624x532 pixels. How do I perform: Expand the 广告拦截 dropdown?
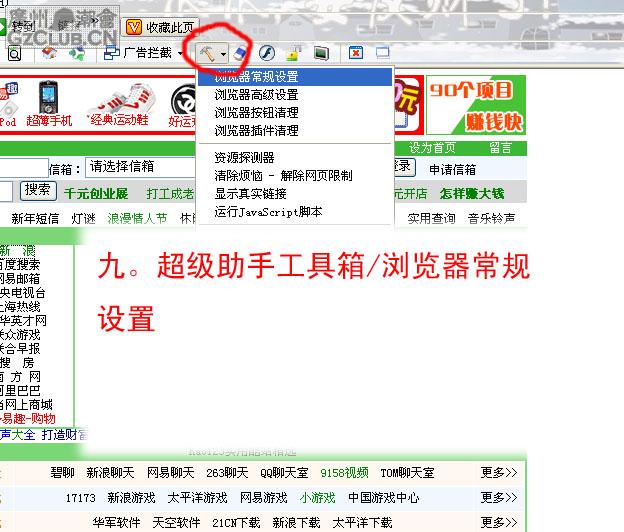point(181,53)
